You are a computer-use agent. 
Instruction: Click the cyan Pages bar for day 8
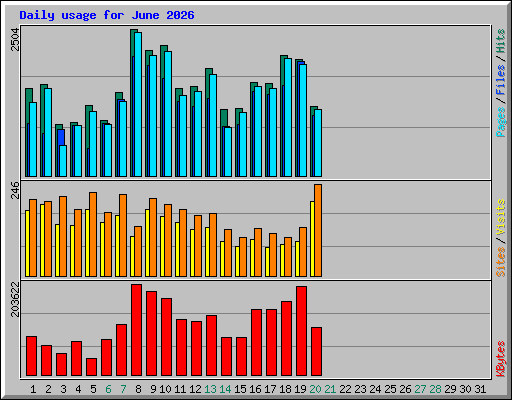[138, 104]
